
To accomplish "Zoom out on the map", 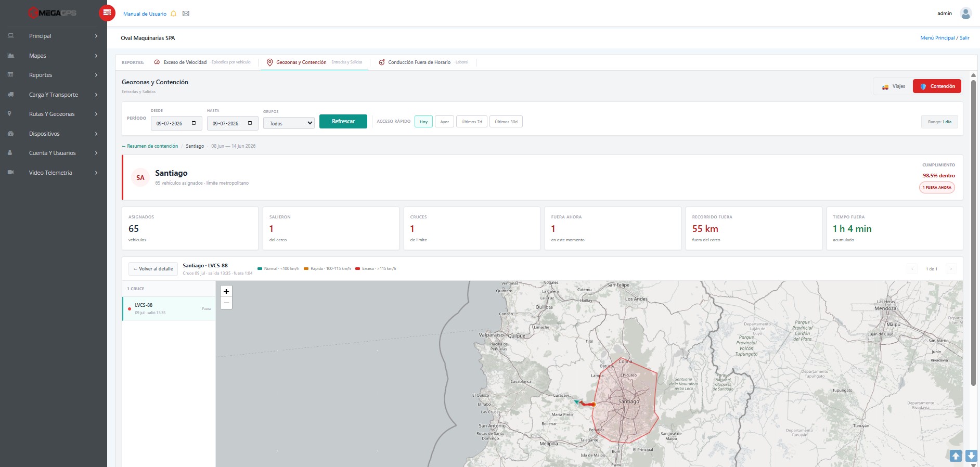I will coord(226,303).
